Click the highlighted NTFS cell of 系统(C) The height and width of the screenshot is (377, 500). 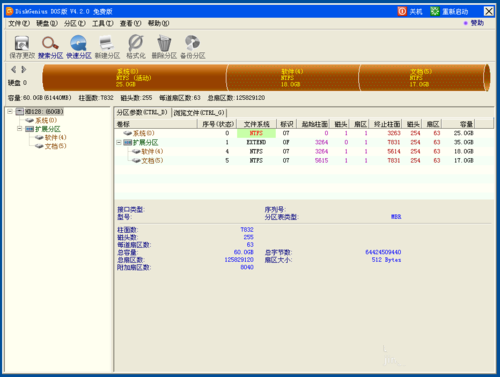[x=256, y=133]
